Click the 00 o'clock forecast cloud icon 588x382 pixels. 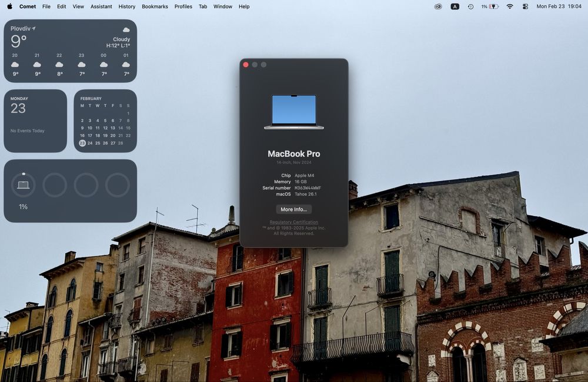point(104,65)
